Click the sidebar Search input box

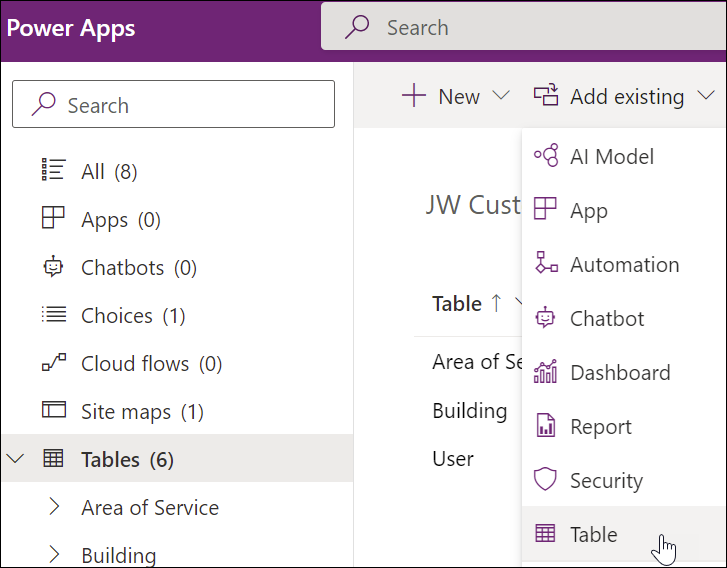point(173,104)
